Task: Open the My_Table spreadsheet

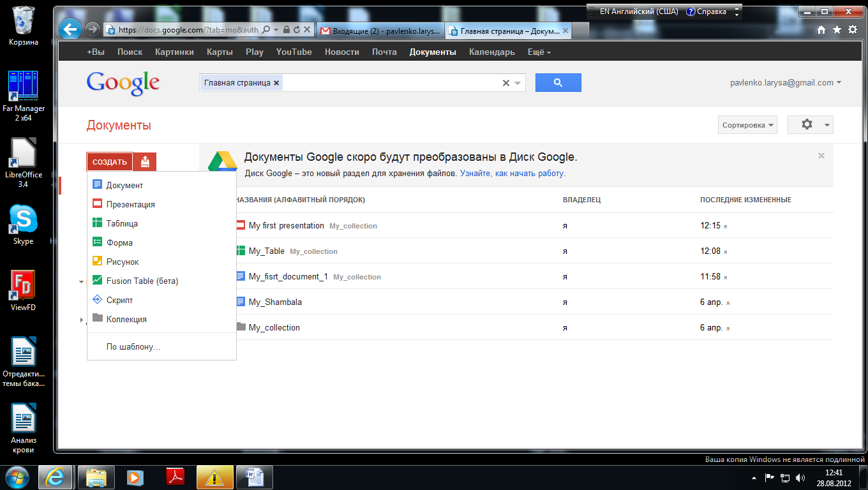Action: (267, 251)
